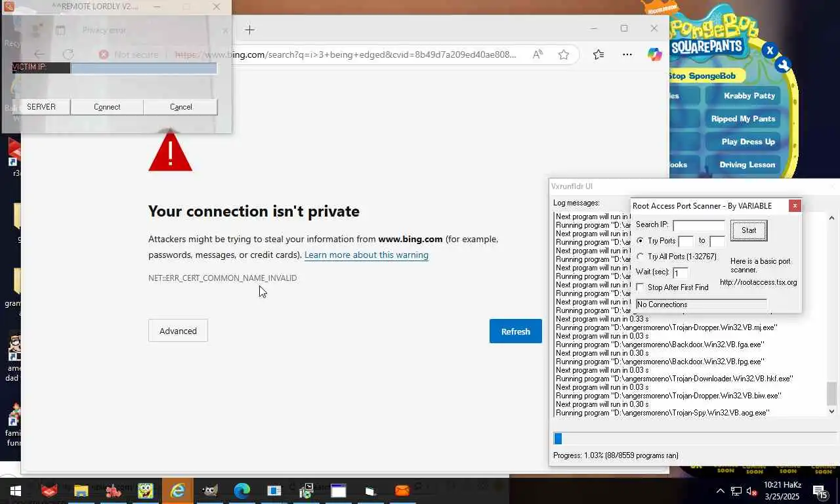The image size is (840, 504).
Task: Click the NET::ERR_CERT_COMMON_NAME_INVALID error code
Action: 222,278
